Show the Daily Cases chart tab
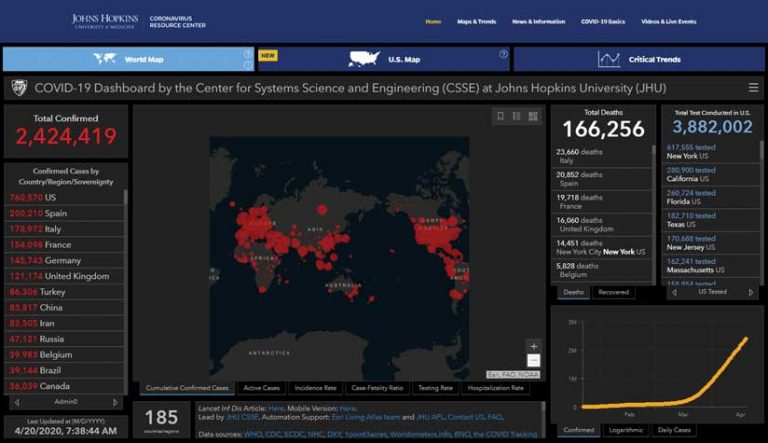The height and width of the screenshot is (443, 768). (x=674, y=430)
